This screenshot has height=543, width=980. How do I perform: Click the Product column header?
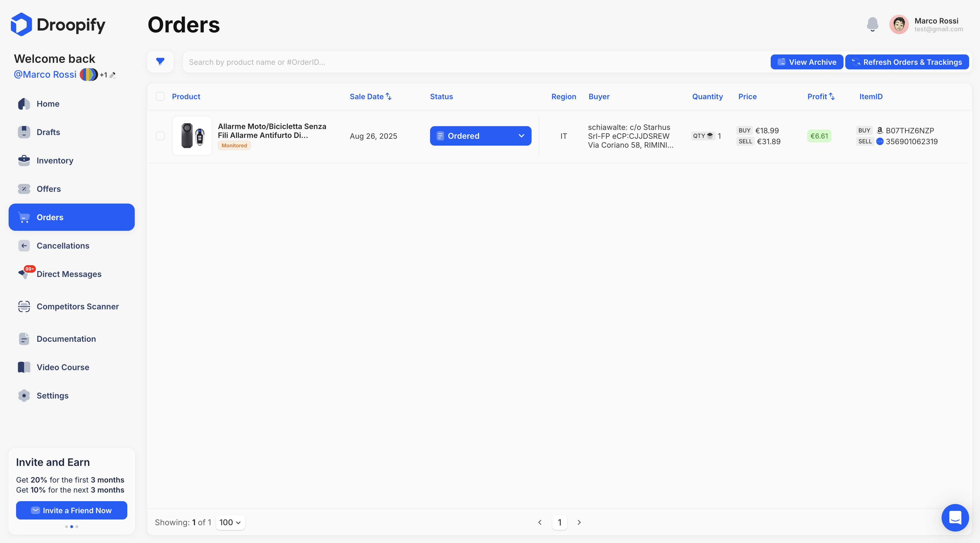click(186, 96)
